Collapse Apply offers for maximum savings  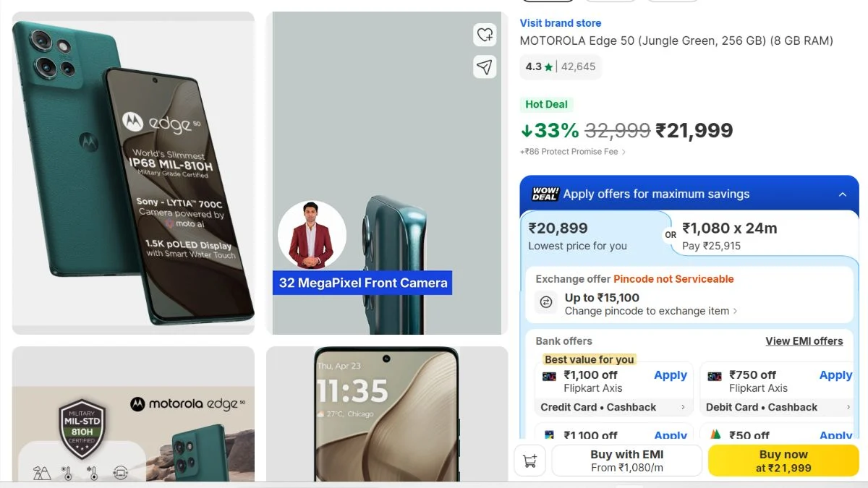point(843,194)
